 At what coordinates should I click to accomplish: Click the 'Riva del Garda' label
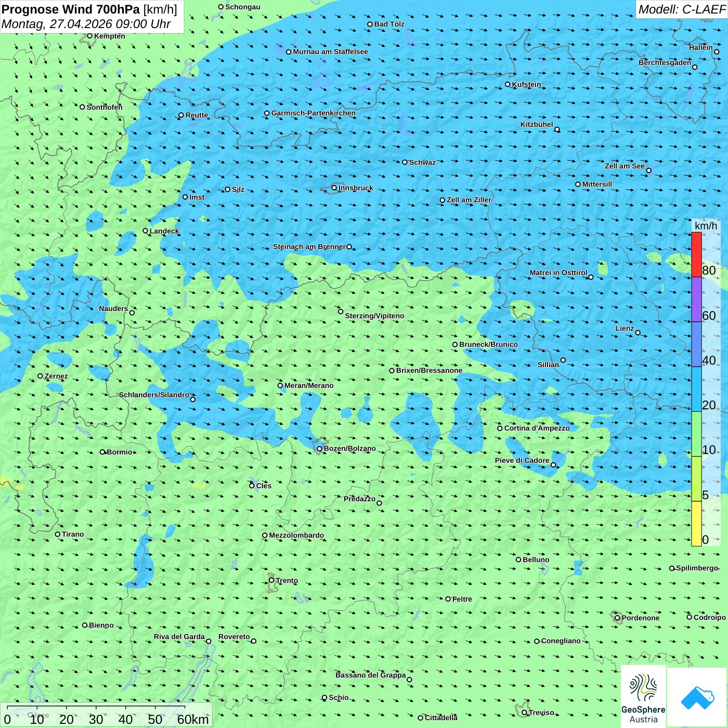179,636
